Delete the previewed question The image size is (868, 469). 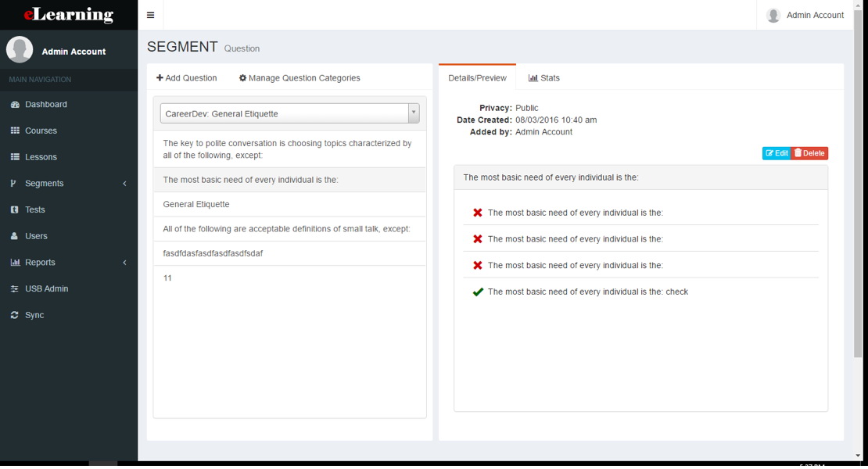[x=809, y=153]
